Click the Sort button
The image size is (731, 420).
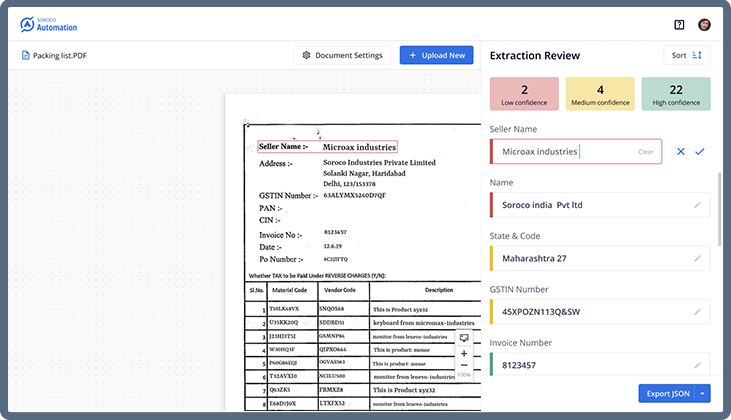point(687,55)
